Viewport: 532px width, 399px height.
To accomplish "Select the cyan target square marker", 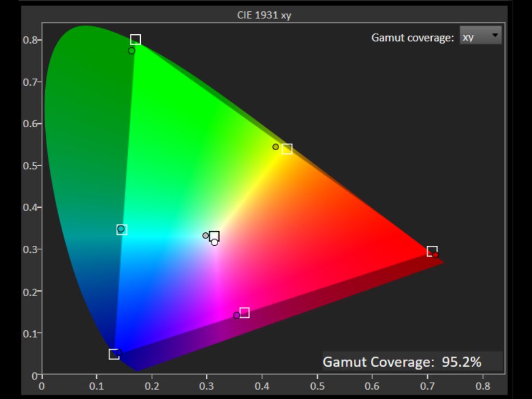I will tap(122, 230).
